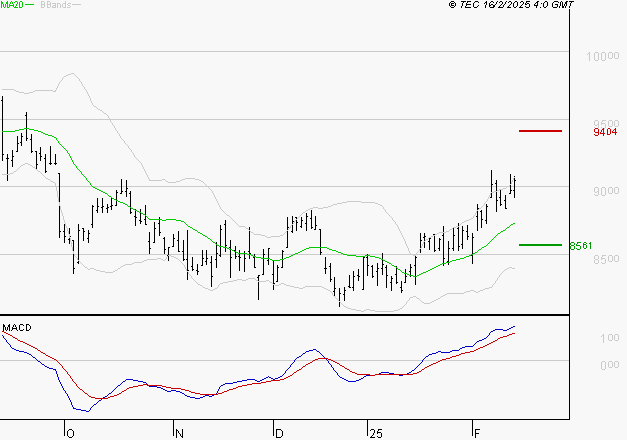Click the red 9404 resistance value

pyautogui.click(x=605, y=132)
